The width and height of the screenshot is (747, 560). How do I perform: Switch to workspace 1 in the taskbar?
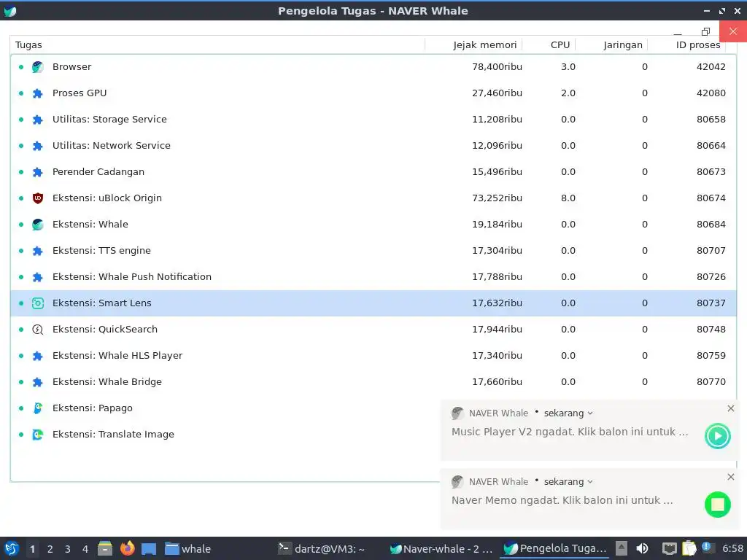[32, 549]
